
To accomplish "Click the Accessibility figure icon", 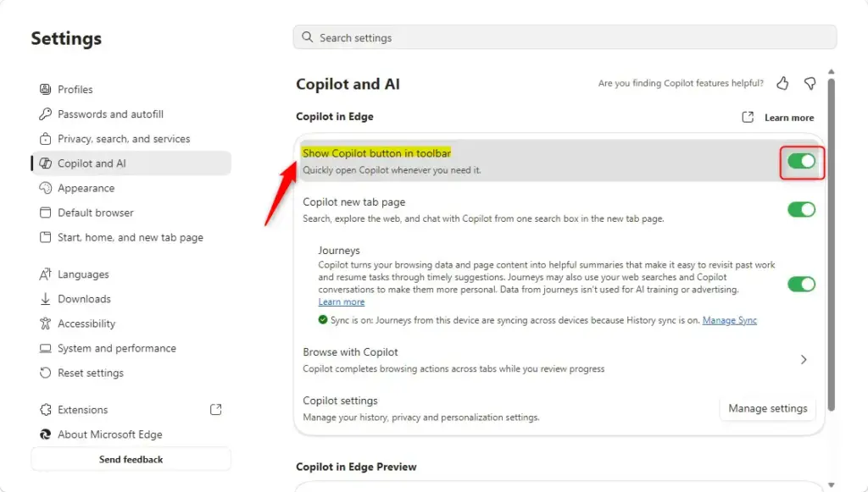I will click(46, 323).
